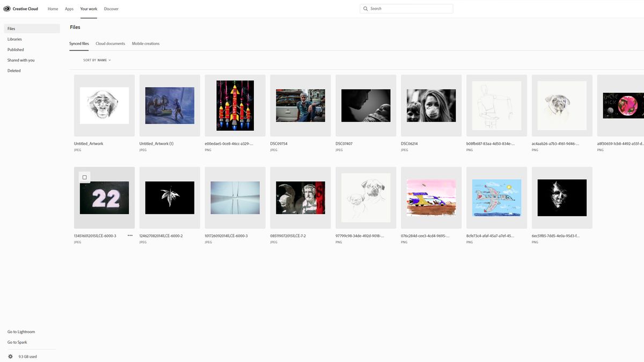Open the more options ellipsis on the selected file
Image resolution: width=644 pixels, height=362 pixels.
[129, 235]
